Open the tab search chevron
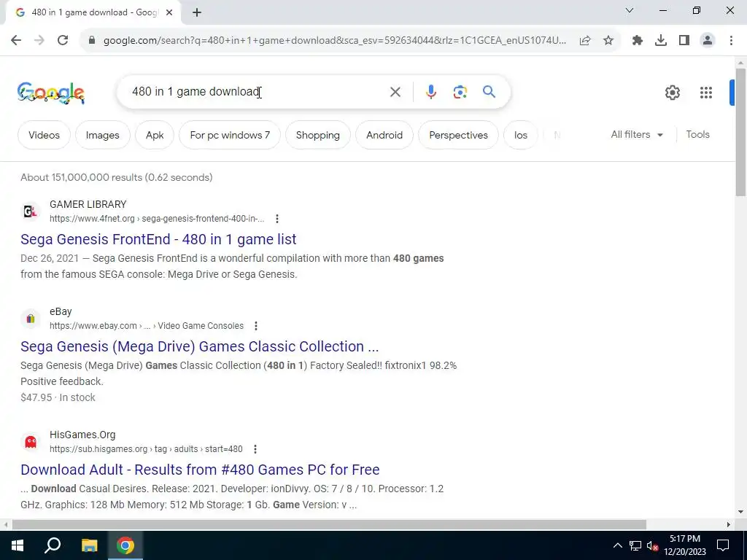The height and width of the screenshot is (560, 747). [630, 10]
